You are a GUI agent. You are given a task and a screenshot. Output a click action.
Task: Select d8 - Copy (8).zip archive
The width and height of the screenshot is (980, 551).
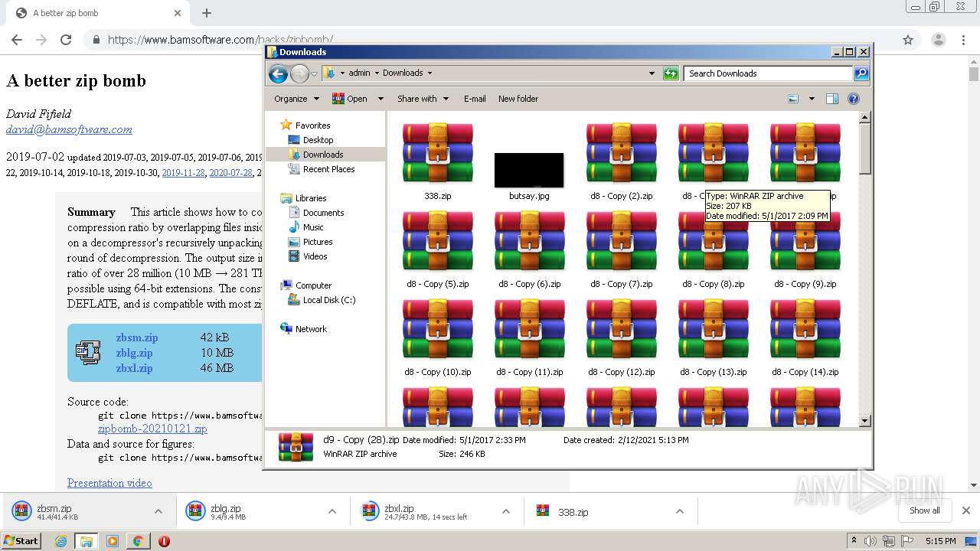(x=714, y=250)
